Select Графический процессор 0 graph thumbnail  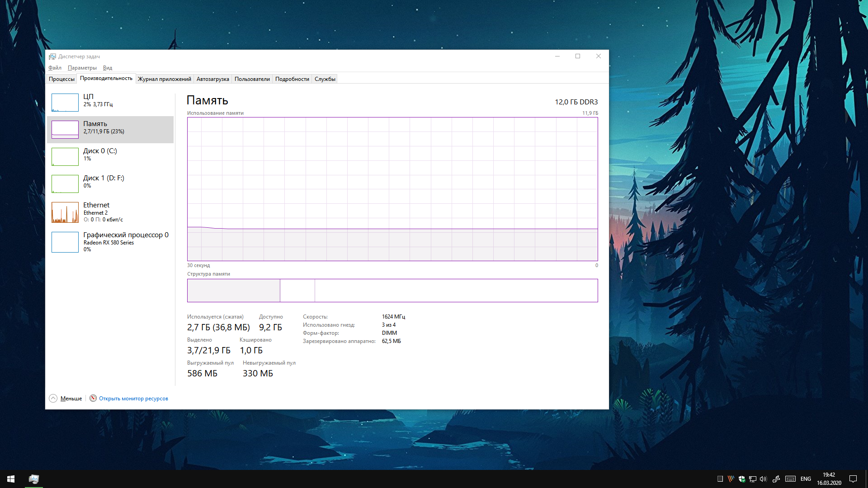click(65, 242)
